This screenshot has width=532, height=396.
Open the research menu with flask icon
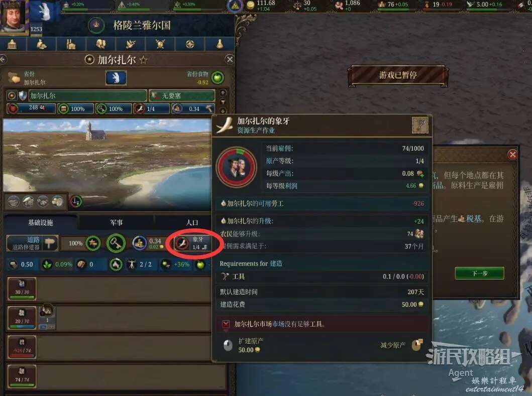tap(220, 44)
